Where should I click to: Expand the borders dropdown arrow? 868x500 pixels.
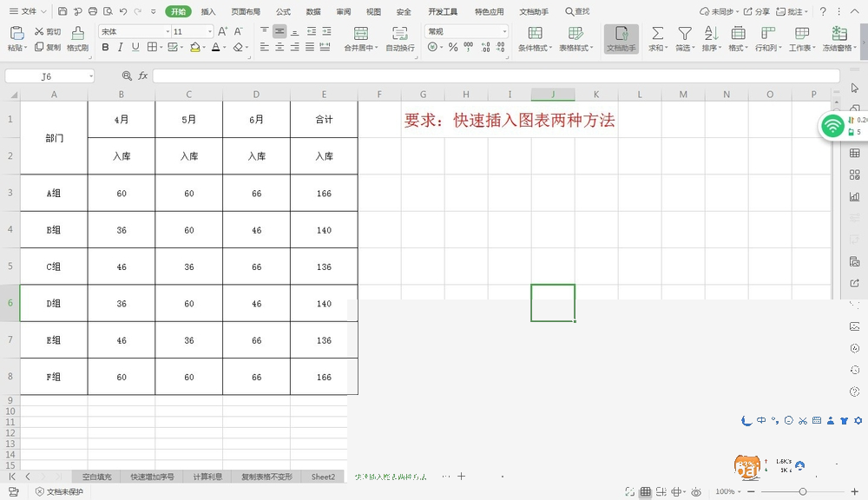(x=161, y=48)
